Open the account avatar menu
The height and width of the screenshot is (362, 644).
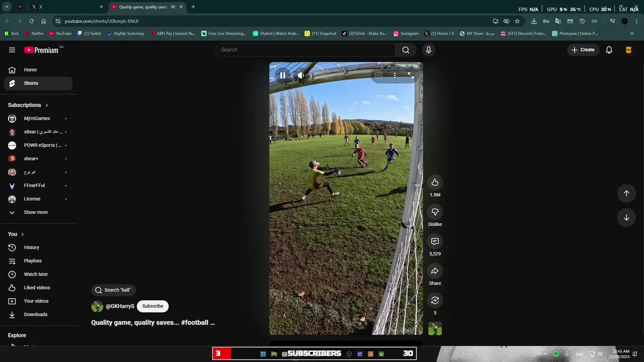[628, 50]
